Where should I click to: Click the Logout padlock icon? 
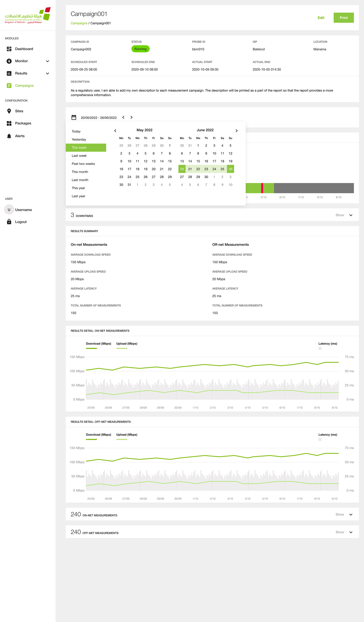[x=9, y=222]
